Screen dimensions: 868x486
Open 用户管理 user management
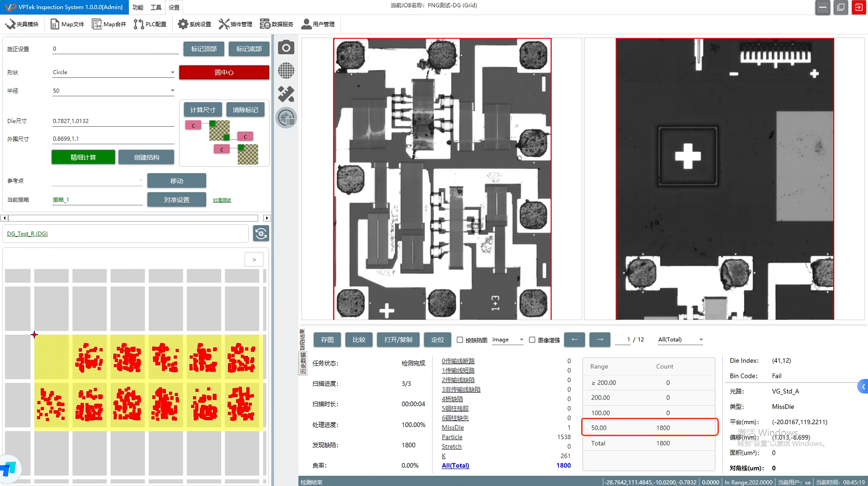click(318, 24)
